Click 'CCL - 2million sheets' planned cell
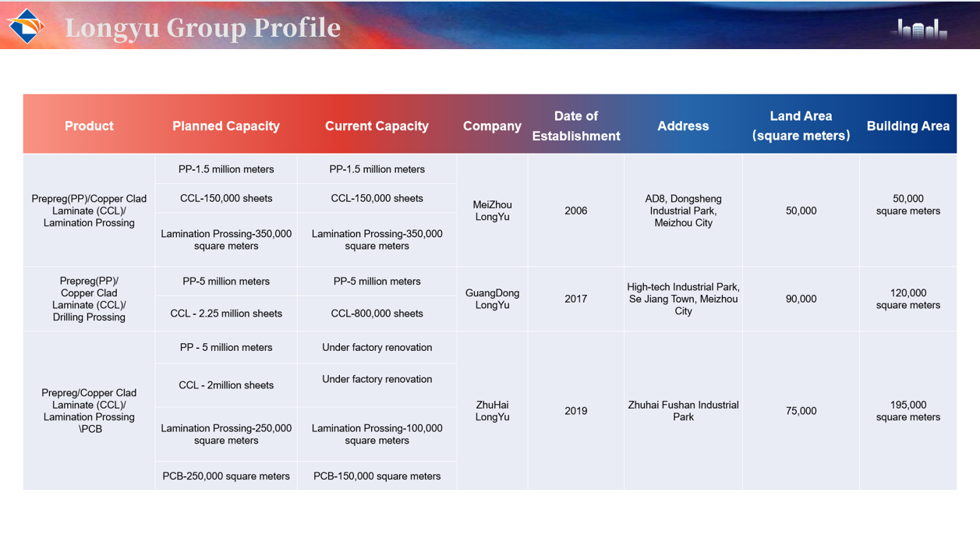 (x=226, y=384)
